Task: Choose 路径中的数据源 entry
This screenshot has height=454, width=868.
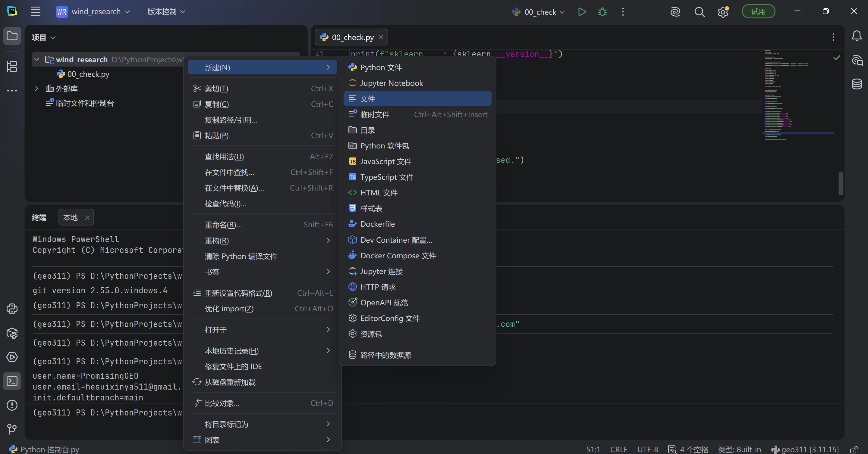Action: pos(417,355)
